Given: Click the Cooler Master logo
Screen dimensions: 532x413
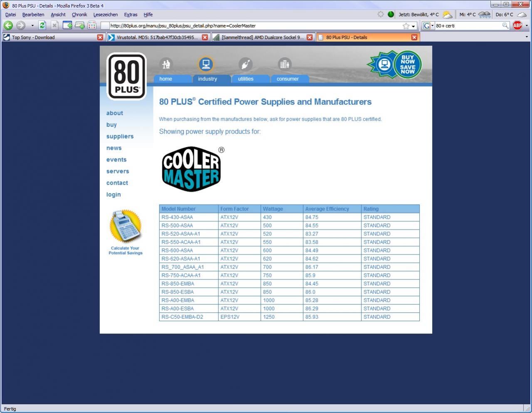Looking at the screenshot, I should tap(192, 169).
